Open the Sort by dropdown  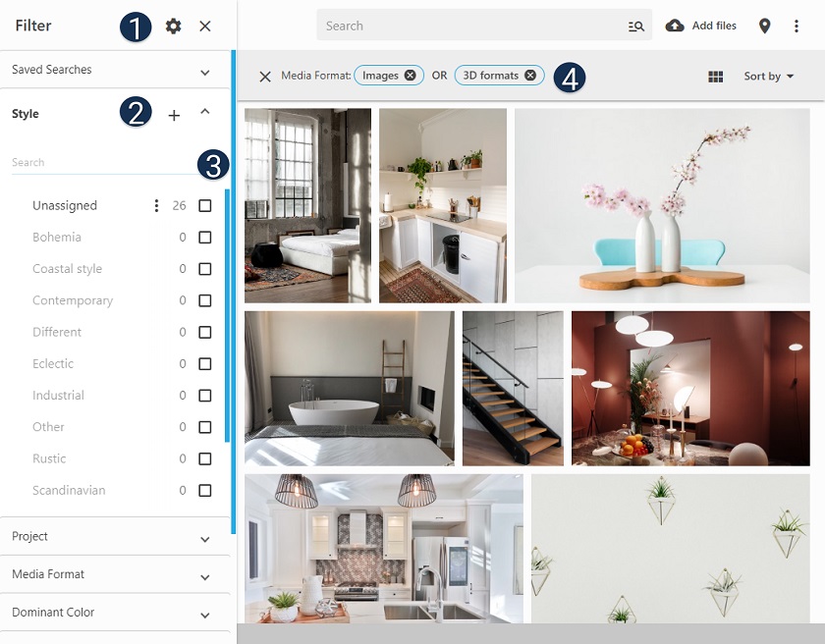[x=768, y=77]
